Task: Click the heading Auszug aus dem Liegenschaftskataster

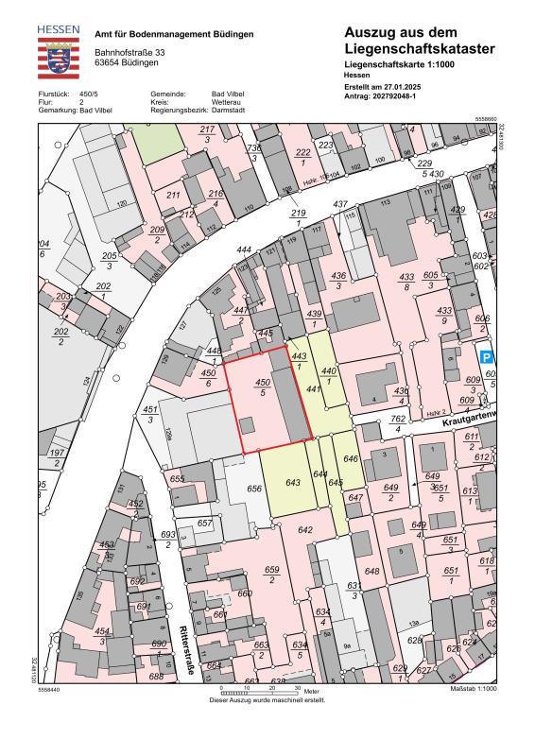Action: [420, 41]
